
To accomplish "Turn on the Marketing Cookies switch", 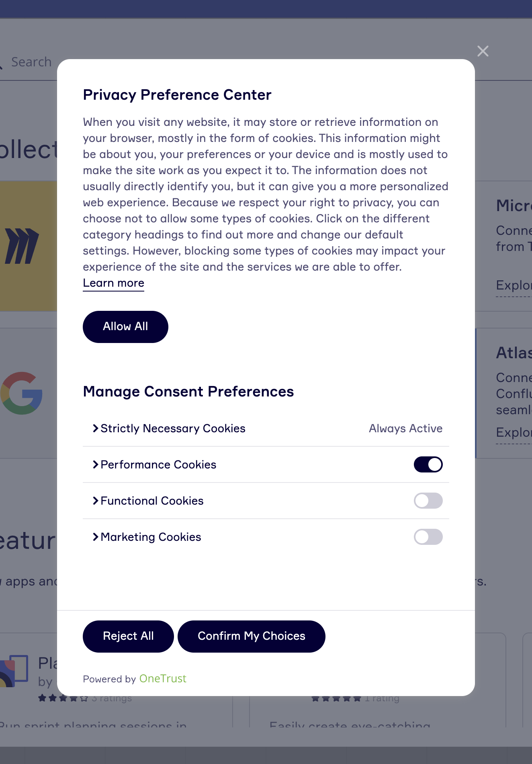I will tap(428, 537).
